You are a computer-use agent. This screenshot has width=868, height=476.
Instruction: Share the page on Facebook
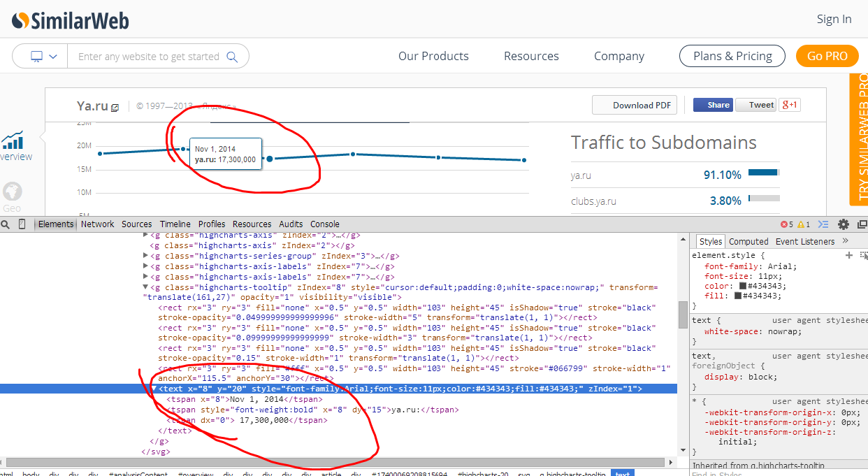tap(713, 105)
